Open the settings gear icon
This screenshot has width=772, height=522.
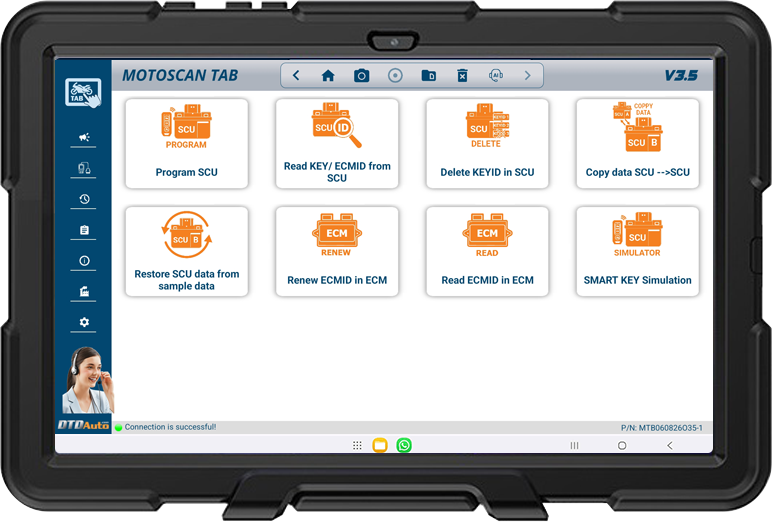coord(84,322)
